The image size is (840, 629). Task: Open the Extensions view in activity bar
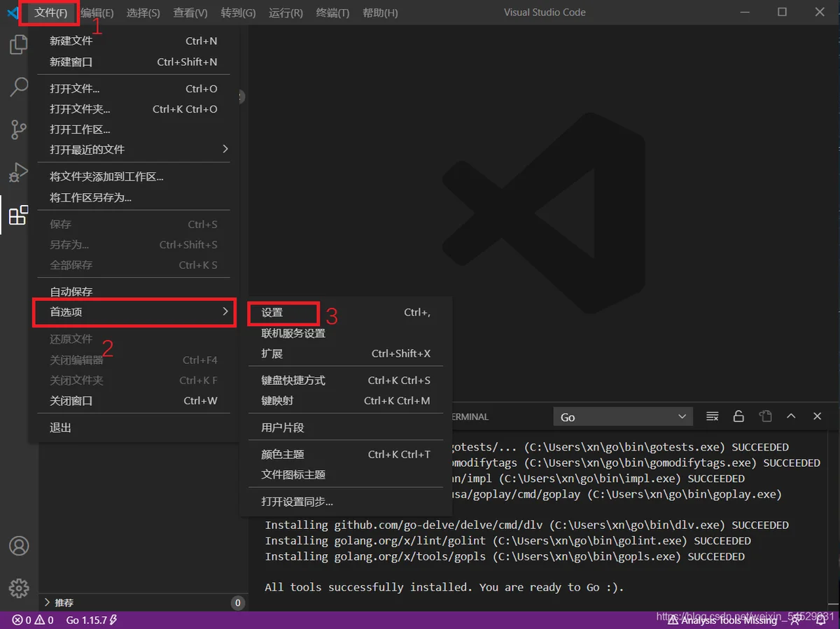point(18,215)
